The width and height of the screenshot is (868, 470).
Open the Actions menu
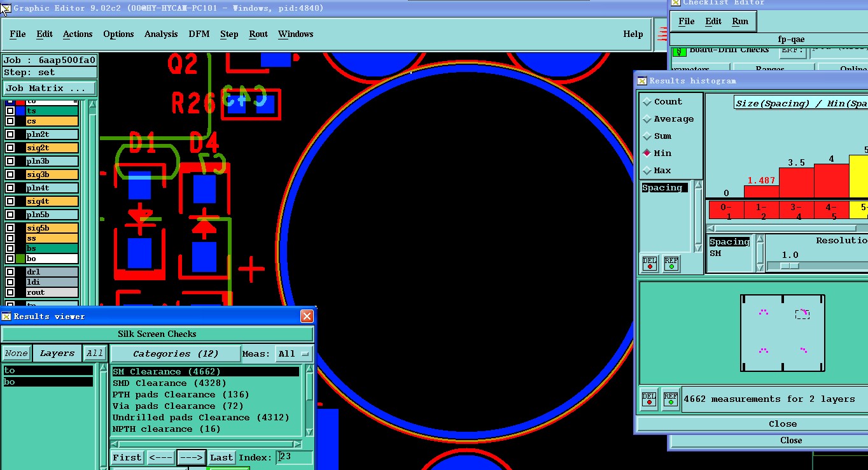pyautogui.click(x=78, y=34)
